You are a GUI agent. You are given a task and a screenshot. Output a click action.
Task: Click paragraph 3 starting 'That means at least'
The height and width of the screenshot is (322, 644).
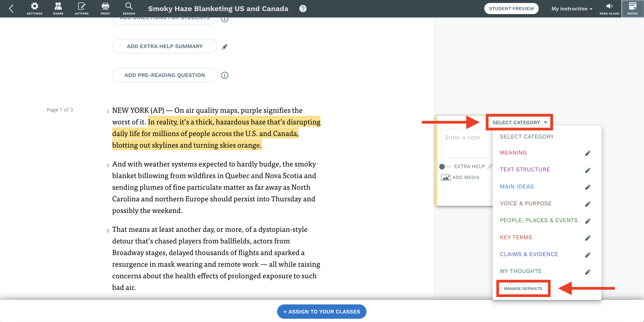216,258
